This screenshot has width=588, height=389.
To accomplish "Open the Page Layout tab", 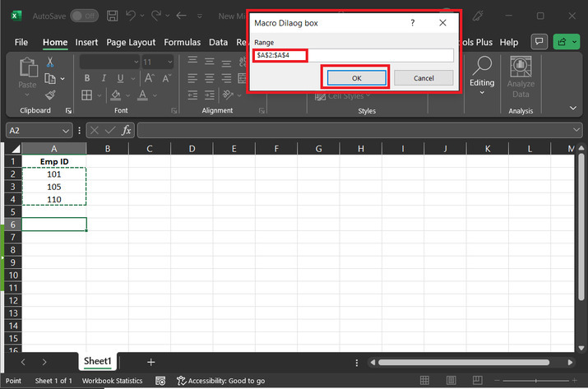I will 131,43.
